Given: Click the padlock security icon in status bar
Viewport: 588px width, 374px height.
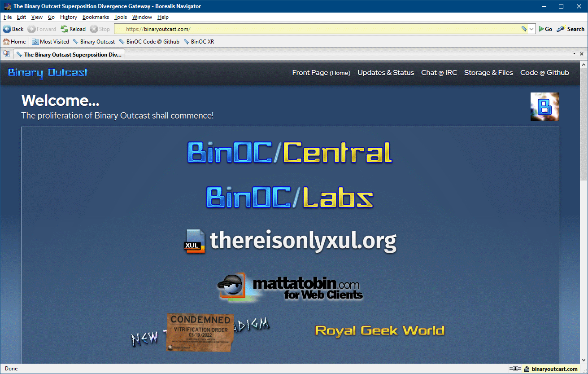Looking at the screenshot, I should coord(527,369).
